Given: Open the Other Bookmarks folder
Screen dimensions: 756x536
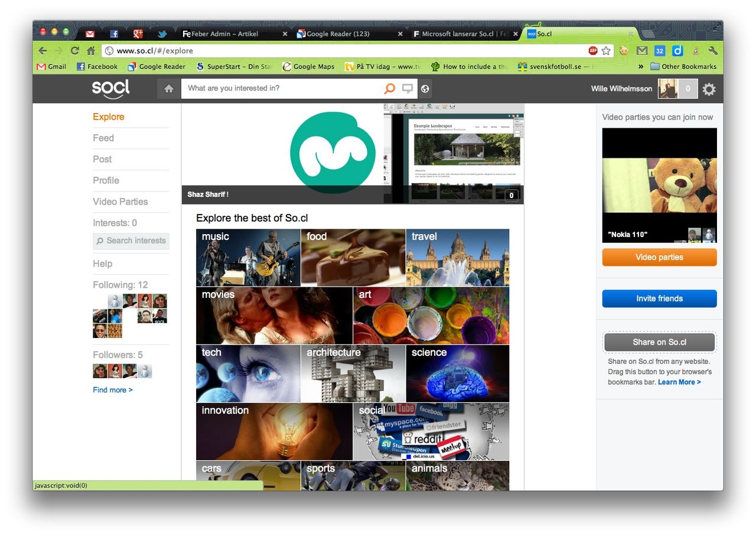Looking at the screenshot, I should (683, 67).
